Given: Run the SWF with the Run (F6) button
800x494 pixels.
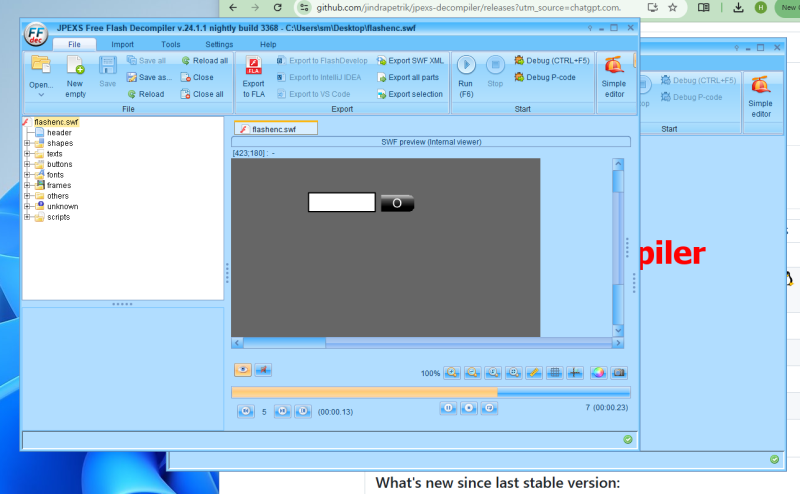Looking at the screenshot, I should 466,77.
